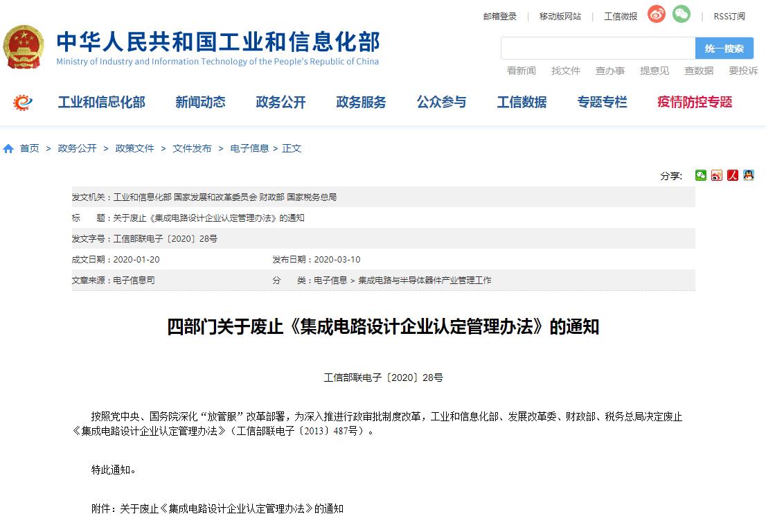Go to 政务公开 in breadcrumb
Image resolution: width=766 pixels, height=532 pixels.
click(77, 148)
